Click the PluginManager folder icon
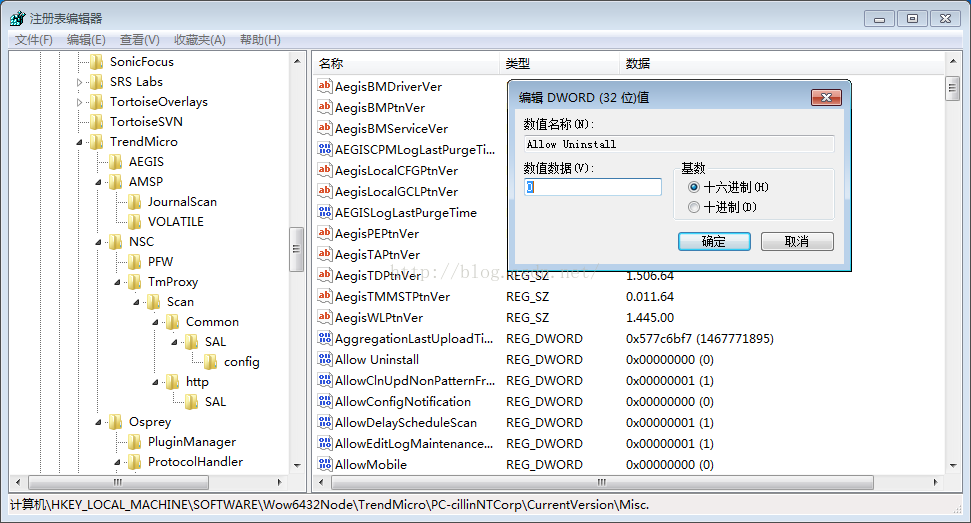The width and height of the screenshot is (971, 523). tap(134, 442)
